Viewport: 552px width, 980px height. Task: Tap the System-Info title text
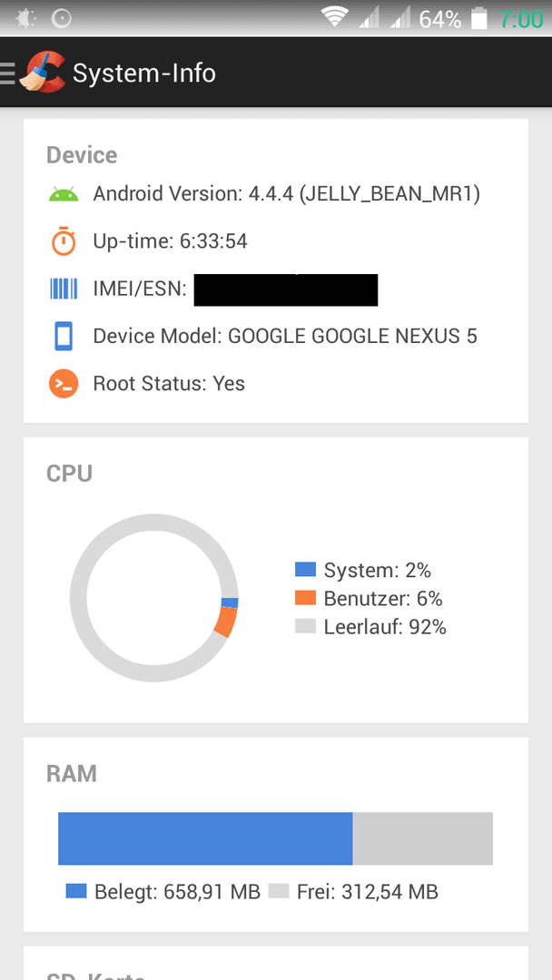click(x=144, y=73)
